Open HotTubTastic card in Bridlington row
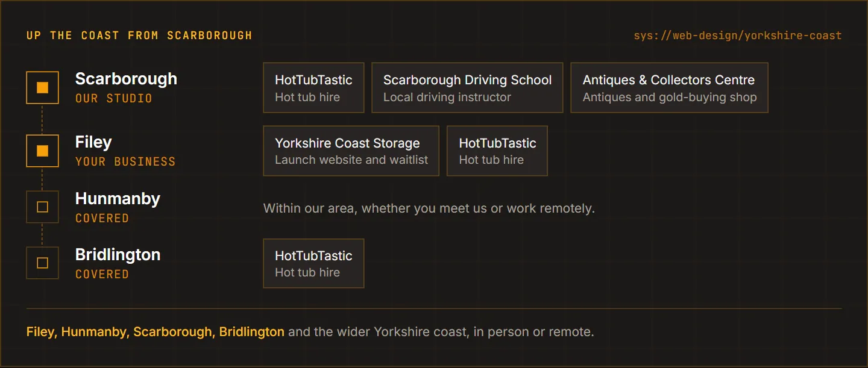 click(x=313, y=263)
